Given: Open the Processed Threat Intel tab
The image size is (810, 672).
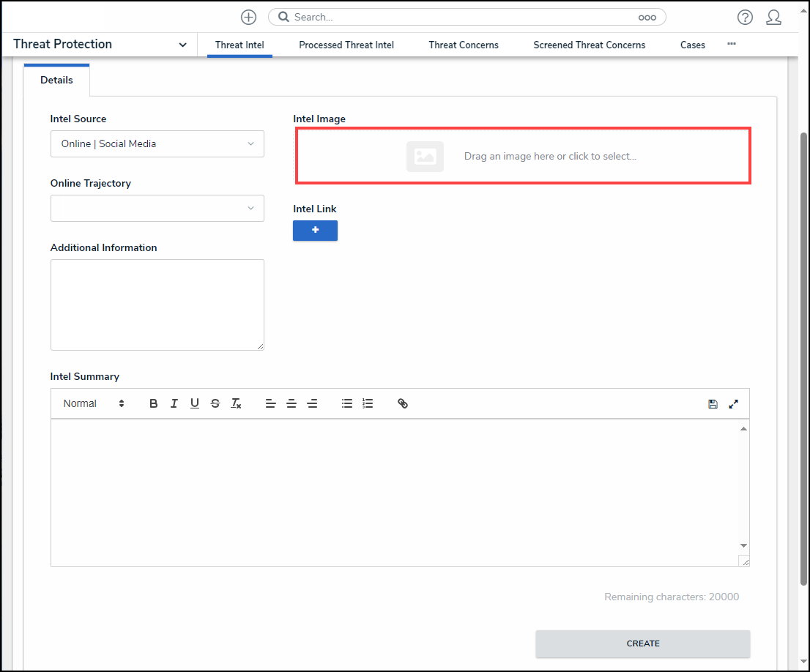Looking at the screenshot, I should pos(346,45).
